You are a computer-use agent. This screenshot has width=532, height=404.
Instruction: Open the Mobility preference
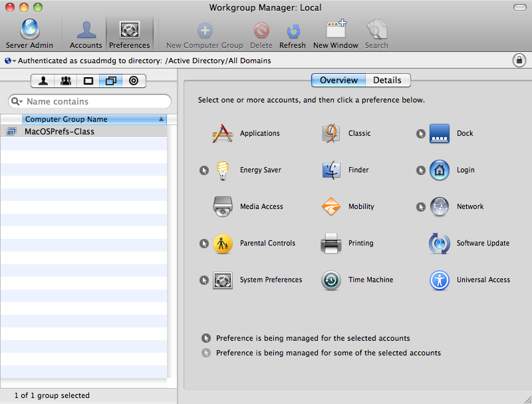tap(331, 206)
